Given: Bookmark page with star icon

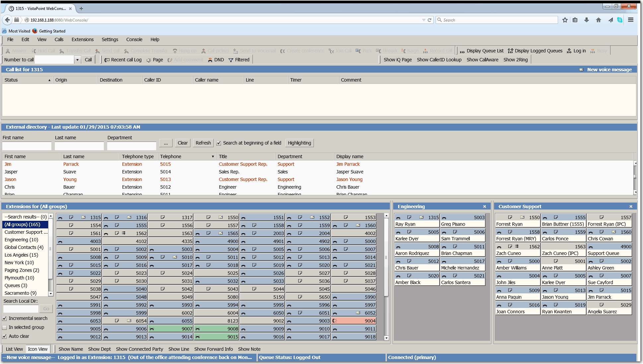Looking at the screenshot, I should 565,20.
